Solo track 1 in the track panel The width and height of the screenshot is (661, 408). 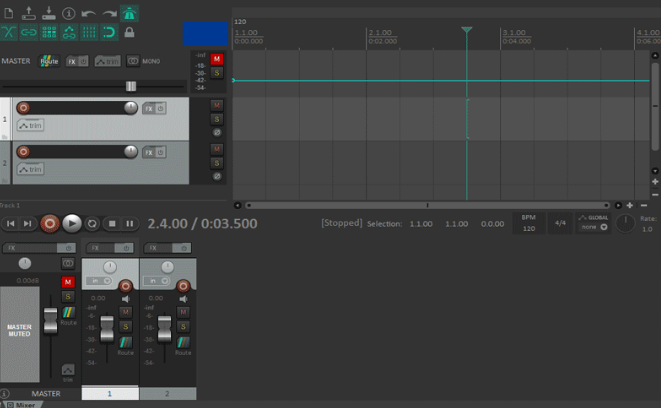pos(217,119)
